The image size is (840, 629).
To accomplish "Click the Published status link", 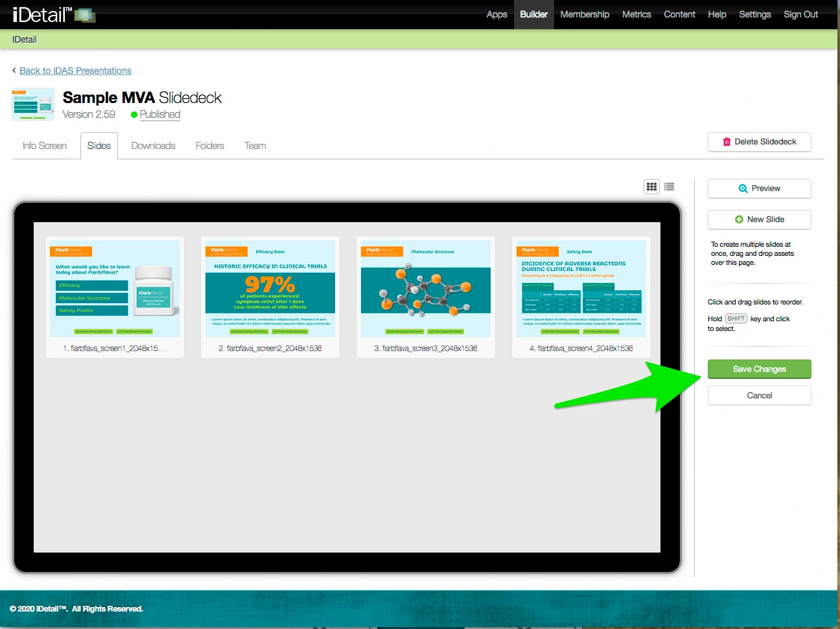I will coord(160,115).
